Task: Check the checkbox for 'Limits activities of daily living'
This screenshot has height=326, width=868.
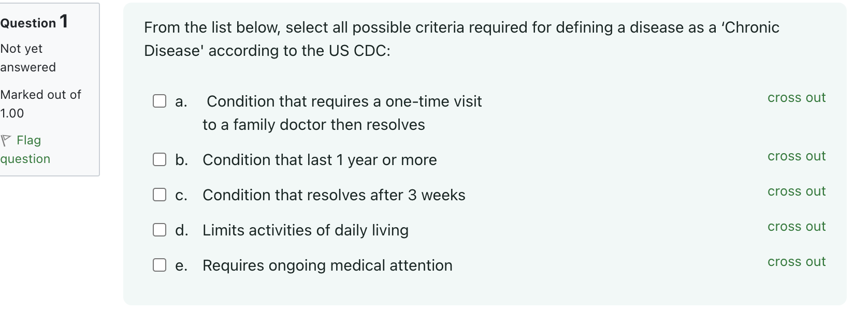Action: click(159, 230)
